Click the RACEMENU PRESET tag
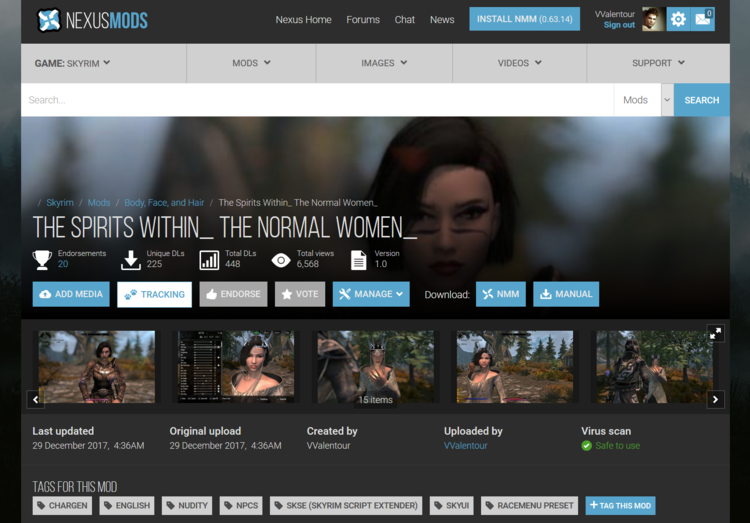This screenshot has width=750, height=523. [x=529, y=505]
